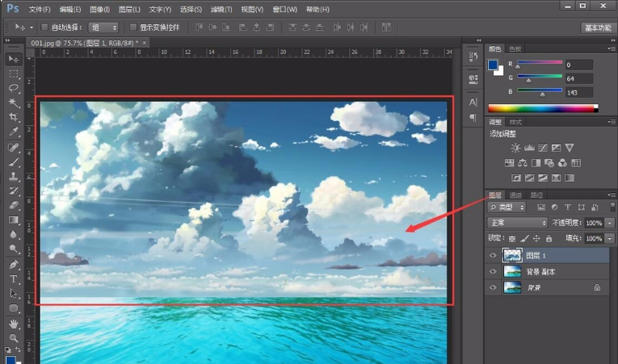Viewport: 618px width, 364px height.
Task: Open the 组 auto-select dropdown
Action: pyautogui.click(x=103, y=27)
